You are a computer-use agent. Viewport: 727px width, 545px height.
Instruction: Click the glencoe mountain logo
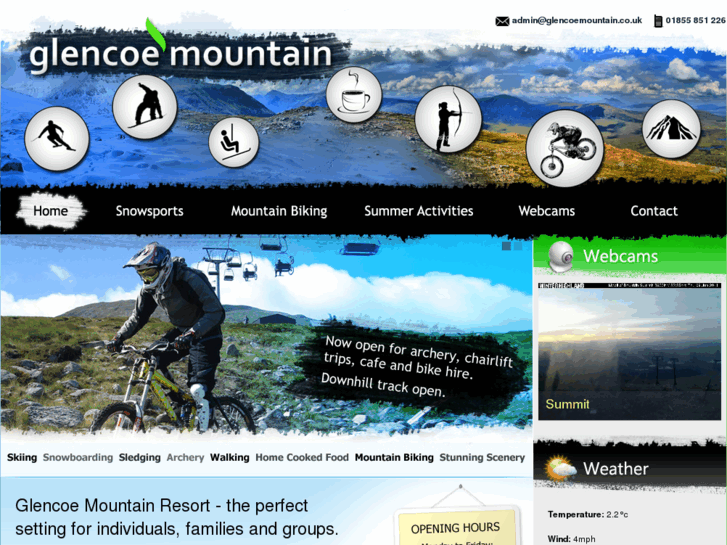[181, 53]
